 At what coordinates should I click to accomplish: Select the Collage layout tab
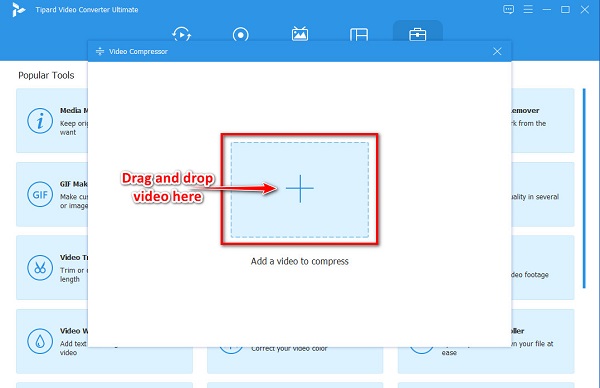click(359, 34)
